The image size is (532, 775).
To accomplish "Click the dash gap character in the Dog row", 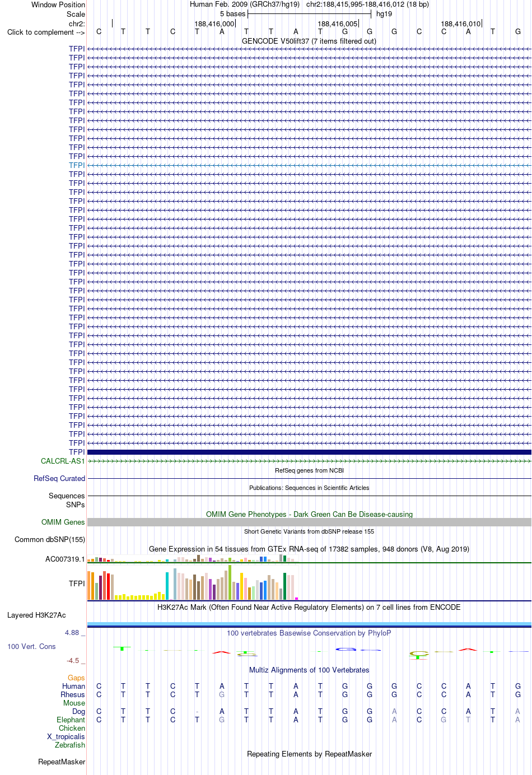I will click(197, 711).
